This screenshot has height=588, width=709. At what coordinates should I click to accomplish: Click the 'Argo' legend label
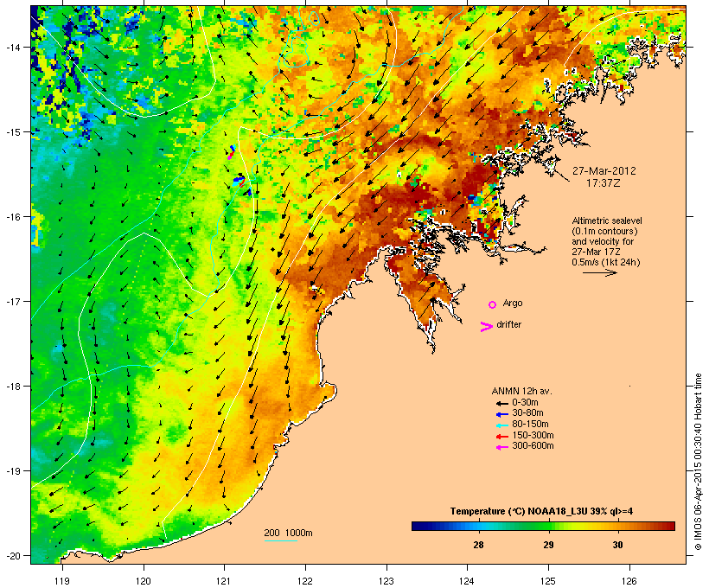pyautogui.click(x=513, y=303)
